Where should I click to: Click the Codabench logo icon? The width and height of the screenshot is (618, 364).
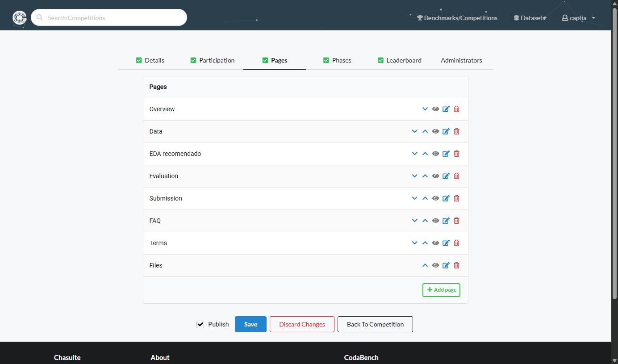point(20,17)
